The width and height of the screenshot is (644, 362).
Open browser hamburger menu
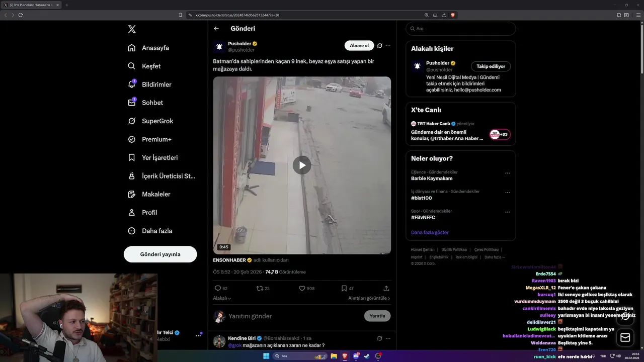[639, 15]
